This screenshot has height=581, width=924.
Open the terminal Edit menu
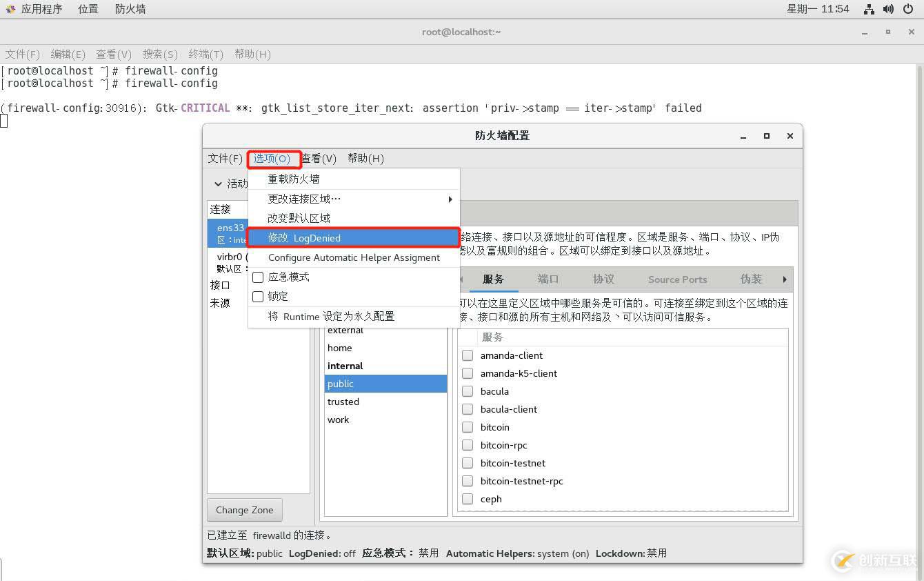[x=68, y=54]
